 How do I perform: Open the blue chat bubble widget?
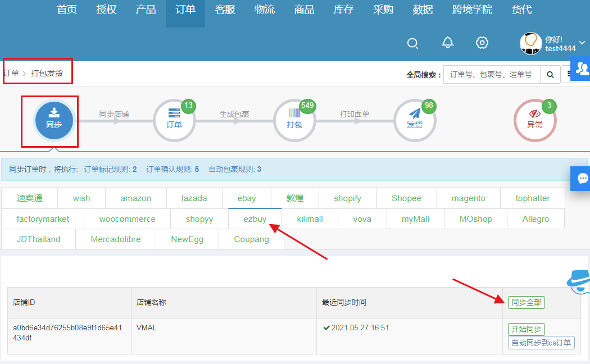581,179
